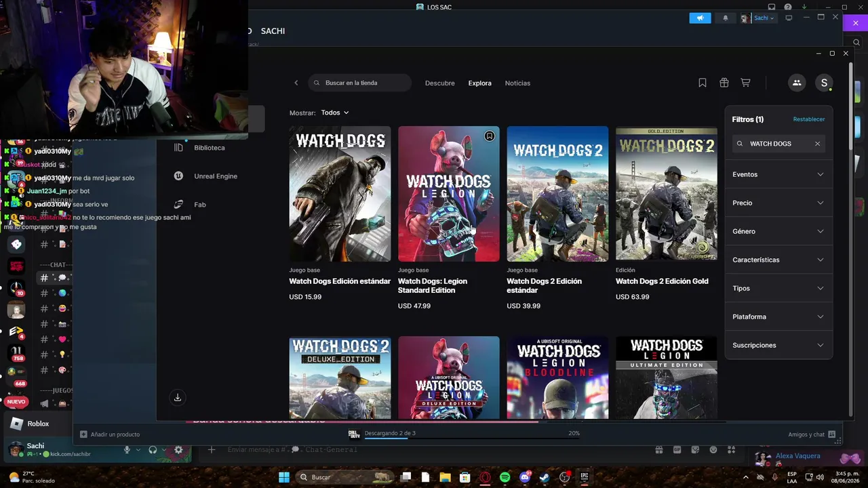Open the Discord inbox icon
Image resolution: width=868 pixels, height=488 pixels.
coord(772,7)
